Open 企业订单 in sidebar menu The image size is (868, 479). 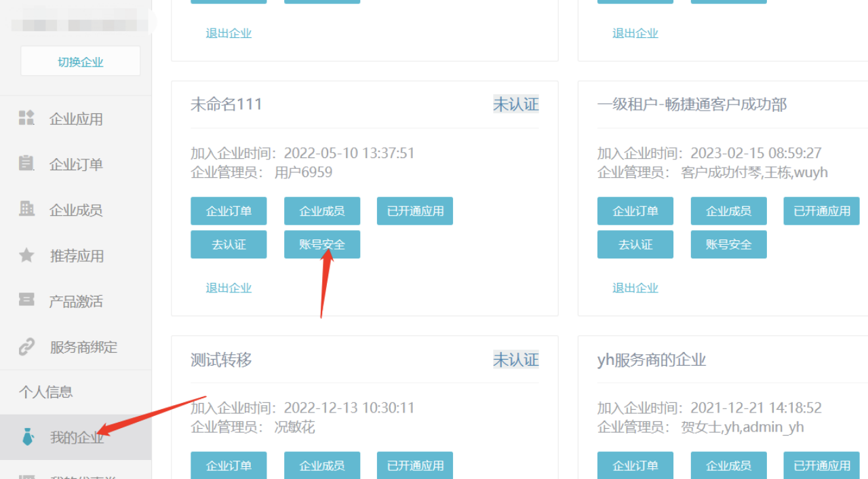[76, 164]
